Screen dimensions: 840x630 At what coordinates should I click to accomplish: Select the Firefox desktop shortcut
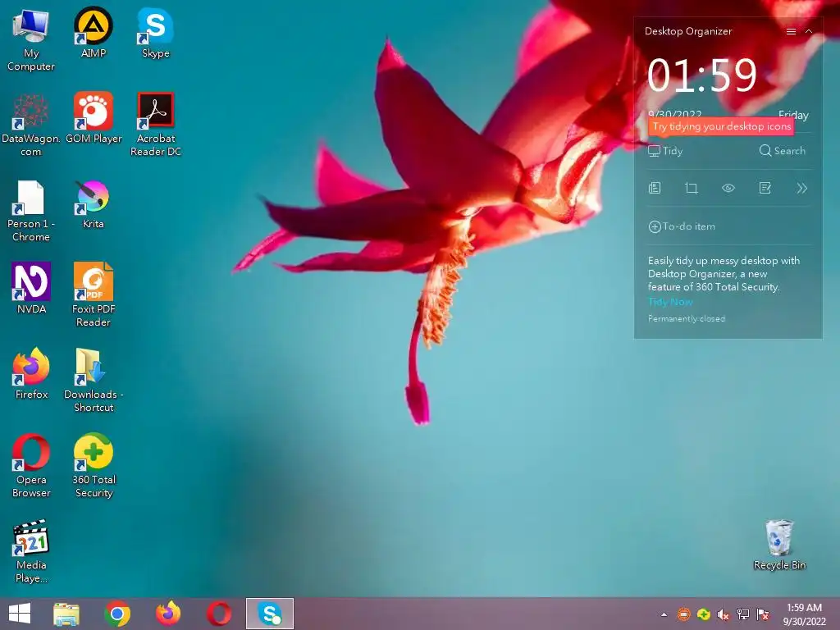tap(31, 373)
